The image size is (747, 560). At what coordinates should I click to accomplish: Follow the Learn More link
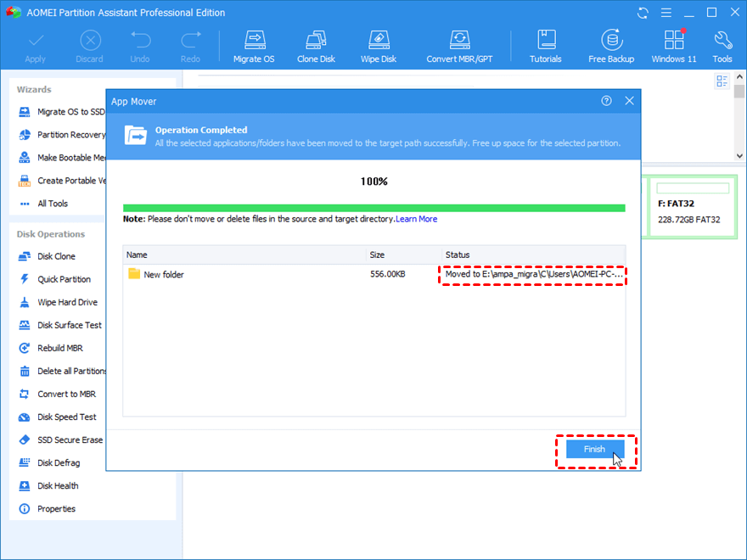tap(417, 219)
